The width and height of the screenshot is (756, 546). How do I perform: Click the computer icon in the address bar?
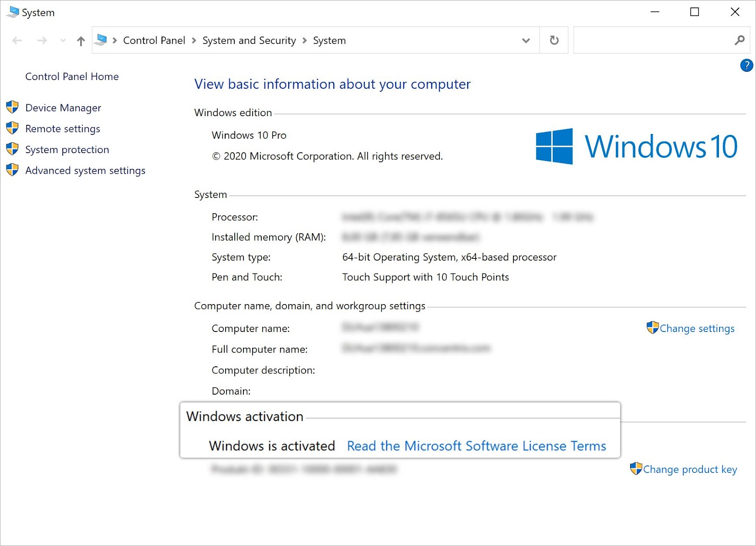101,40
